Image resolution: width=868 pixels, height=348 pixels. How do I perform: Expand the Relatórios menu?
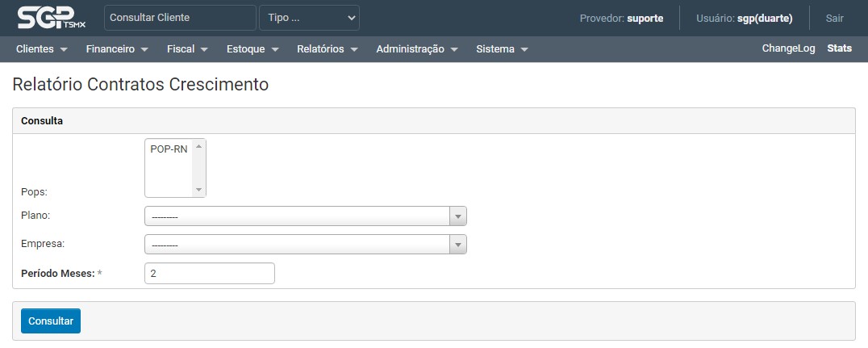pos(327,49)
